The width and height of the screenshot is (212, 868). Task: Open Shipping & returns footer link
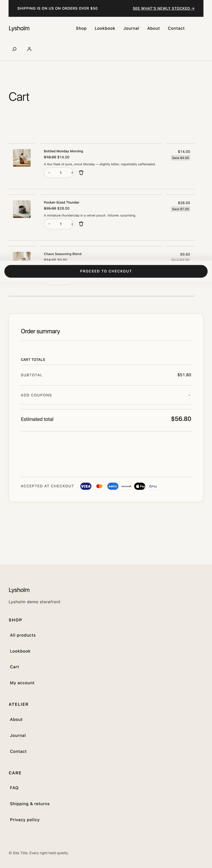coord(30,804)
